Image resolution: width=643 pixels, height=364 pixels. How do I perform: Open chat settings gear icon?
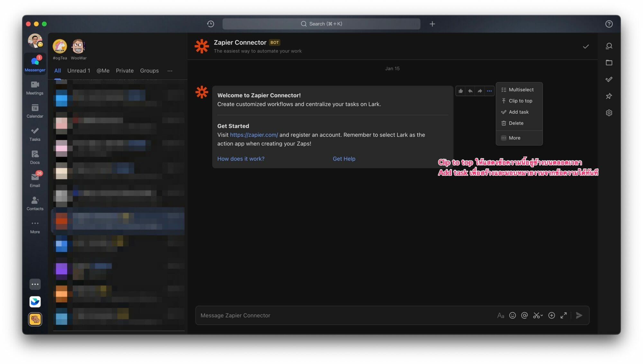[609, 113]
